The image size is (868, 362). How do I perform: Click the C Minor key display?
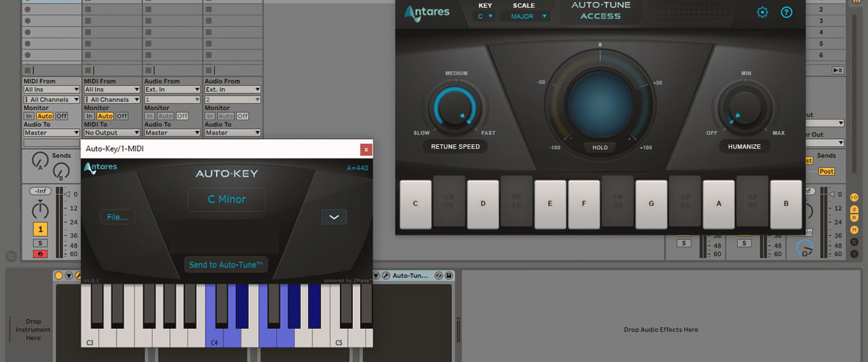click(226, 199)
